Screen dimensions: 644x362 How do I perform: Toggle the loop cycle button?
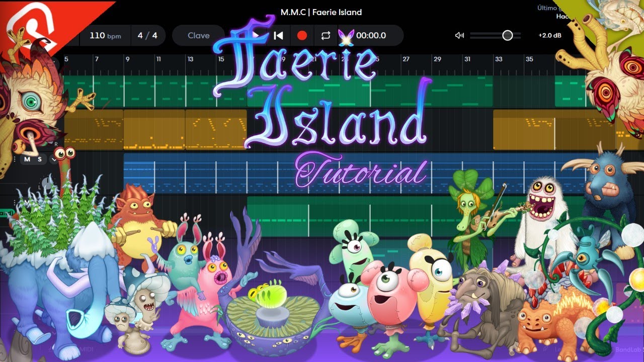[x=326, y=36]
